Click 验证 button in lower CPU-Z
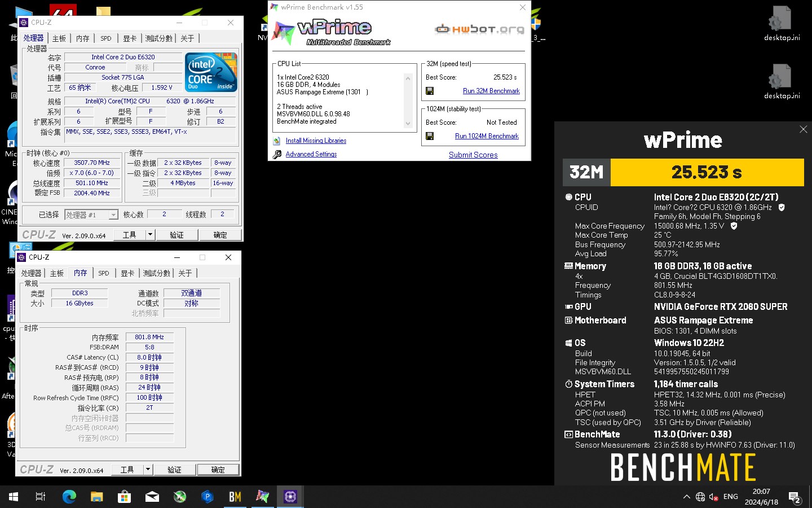 pos(174,470)
